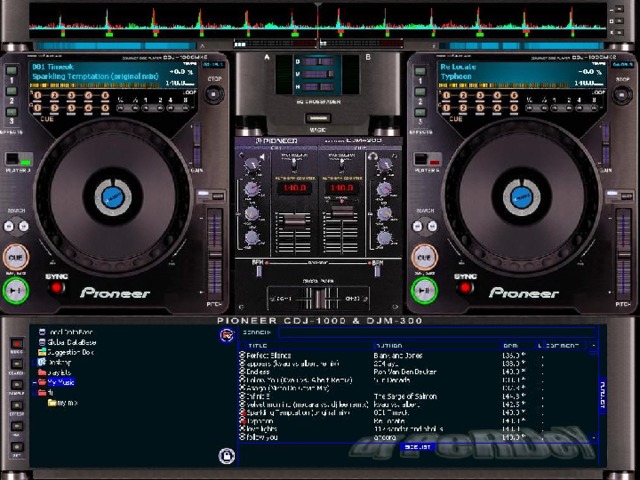
Task: Click search backward button on left deck
Action: pos(9,226)
